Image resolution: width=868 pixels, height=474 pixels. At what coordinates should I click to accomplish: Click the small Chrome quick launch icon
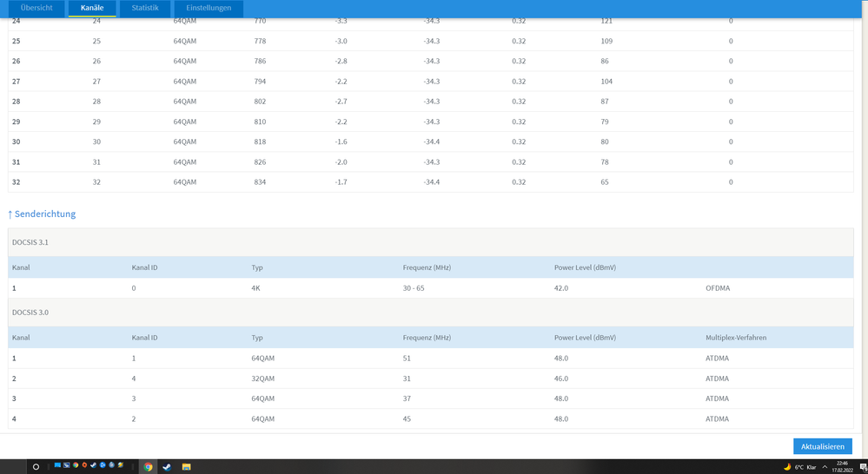coord(76,465)
